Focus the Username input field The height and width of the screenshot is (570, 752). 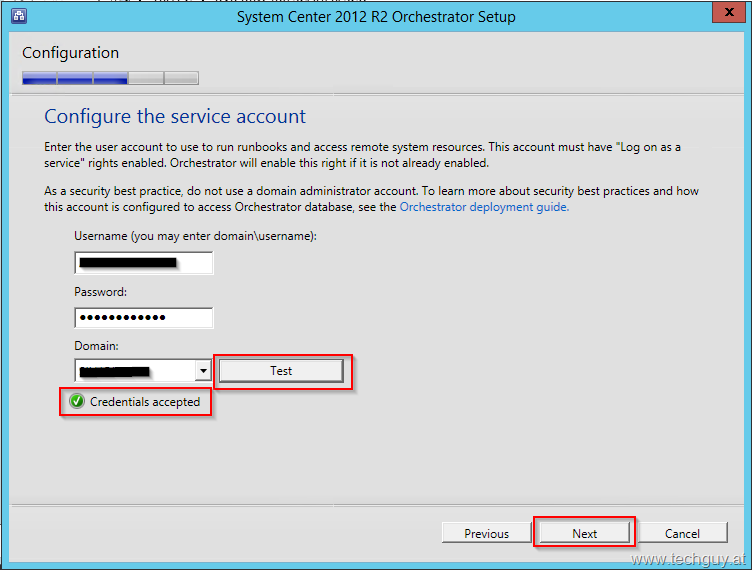pyautogui.click(x=144, y=263)
